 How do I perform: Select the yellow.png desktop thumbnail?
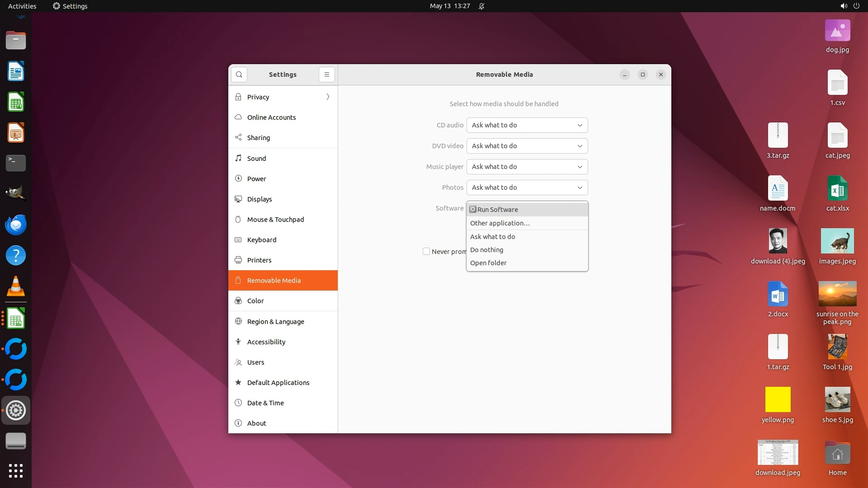778,399
